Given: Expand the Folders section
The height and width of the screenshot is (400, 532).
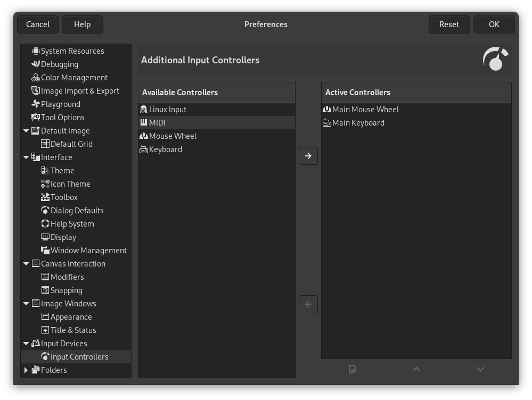Looking at the screenshot, I should 26,370.
